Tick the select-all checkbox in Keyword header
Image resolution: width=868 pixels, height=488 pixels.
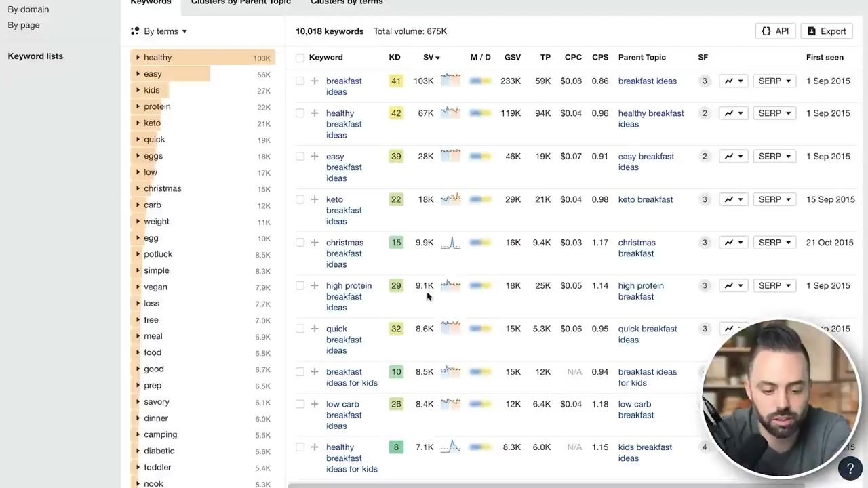point(300,58)
